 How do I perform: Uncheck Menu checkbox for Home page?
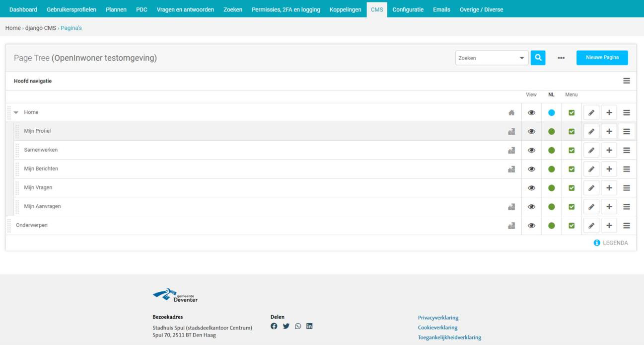coord(572,113)
